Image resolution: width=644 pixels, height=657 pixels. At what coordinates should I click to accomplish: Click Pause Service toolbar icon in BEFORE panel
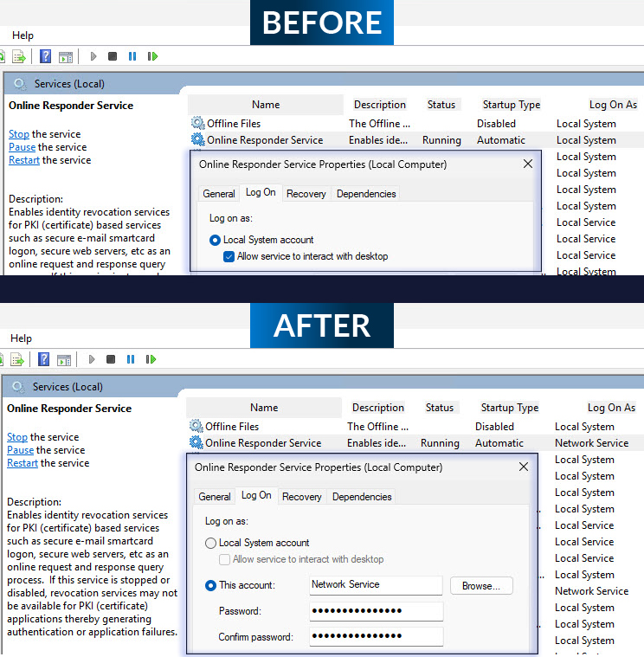click(x=132, y=56)
